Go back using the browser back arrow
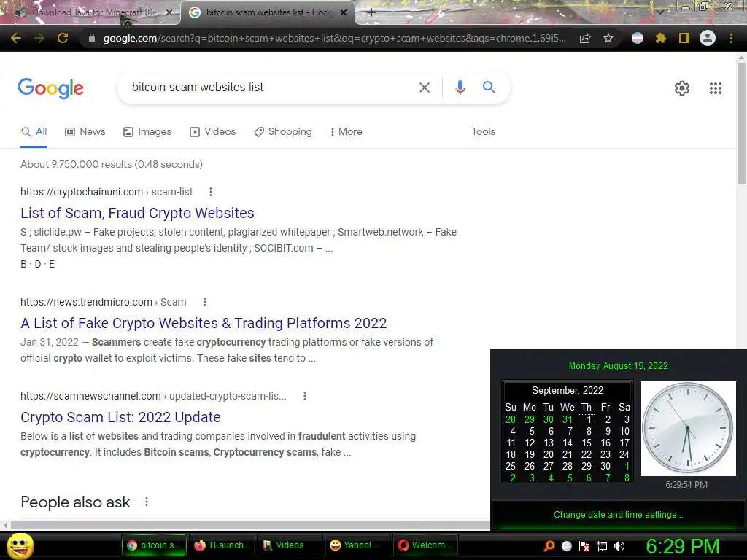The height and width of the screenshot is (560, 747). (16, 38)
